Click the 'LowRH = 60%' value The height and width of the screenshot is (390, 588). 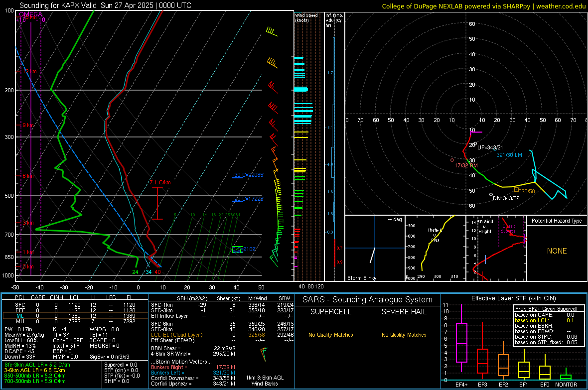click(x=20, y=340)
